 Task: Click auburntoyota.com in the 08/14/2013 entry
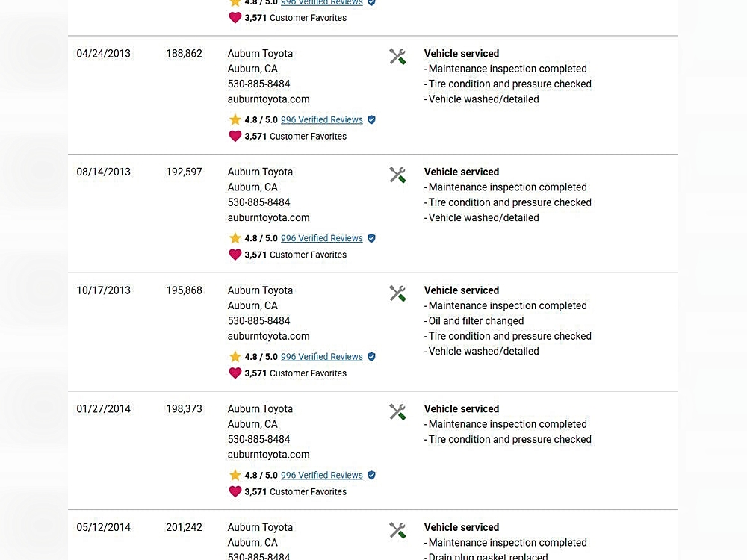point(268,218)
